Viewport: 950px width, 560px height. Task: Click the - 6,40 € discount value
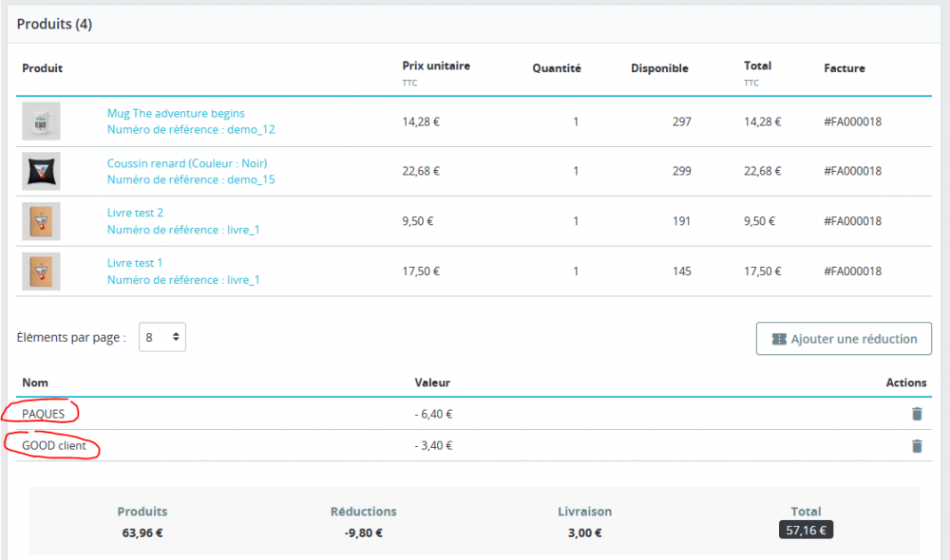433,414
